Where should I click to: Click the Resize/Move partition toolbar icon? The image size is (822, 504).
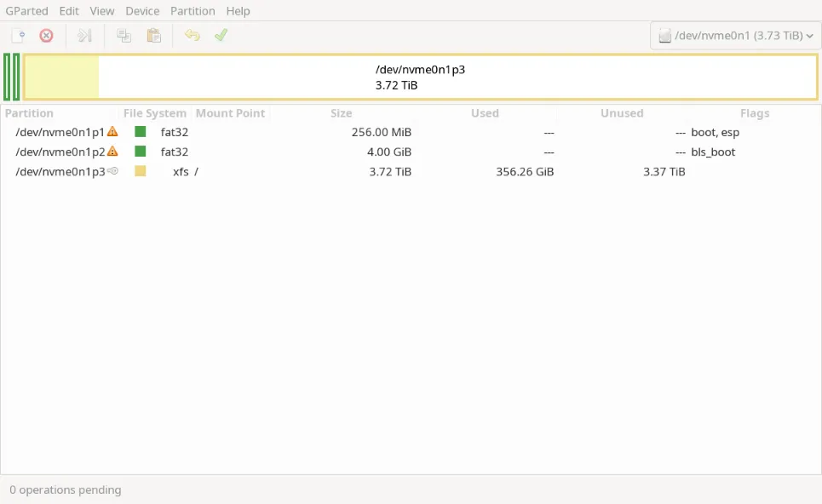[84, 36]
